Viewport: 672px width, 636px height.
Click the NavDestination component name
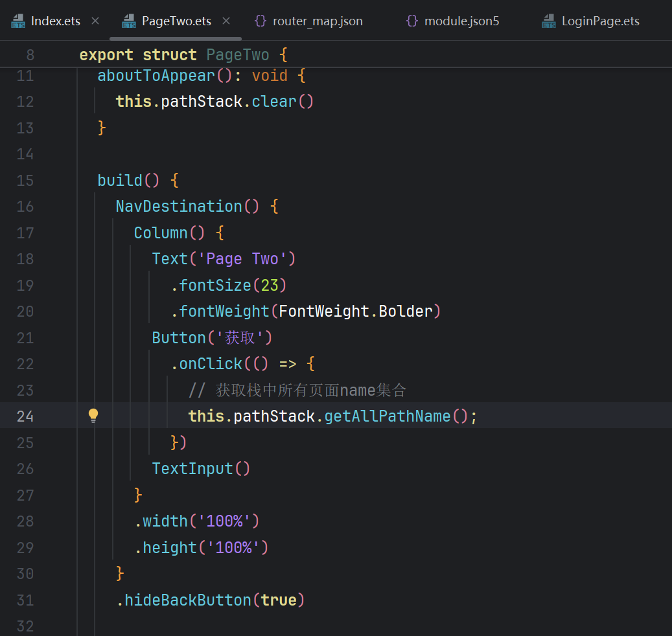point(178,207)
